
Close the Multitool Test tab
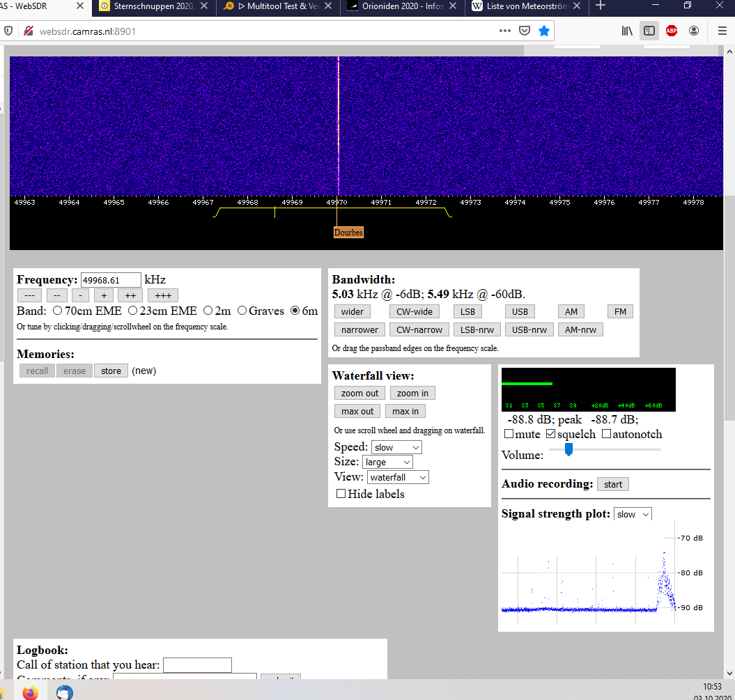pos(328,6)
